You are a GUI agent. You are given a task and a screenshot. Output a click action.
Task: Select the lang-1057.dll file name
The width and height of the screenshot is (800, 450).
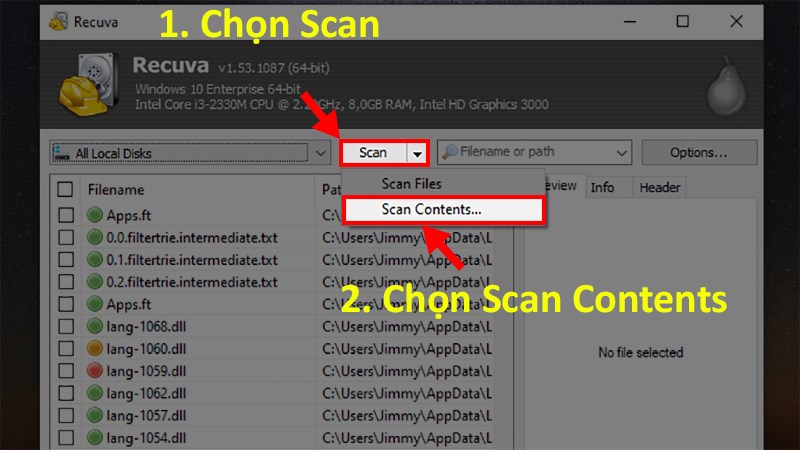(x=146, y=416)
